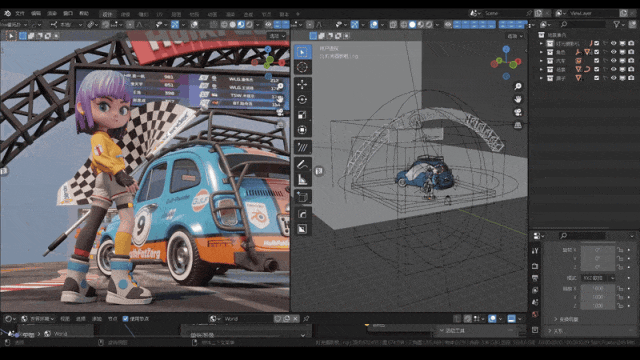Click the View menu in node editor header

coord(65,319)
